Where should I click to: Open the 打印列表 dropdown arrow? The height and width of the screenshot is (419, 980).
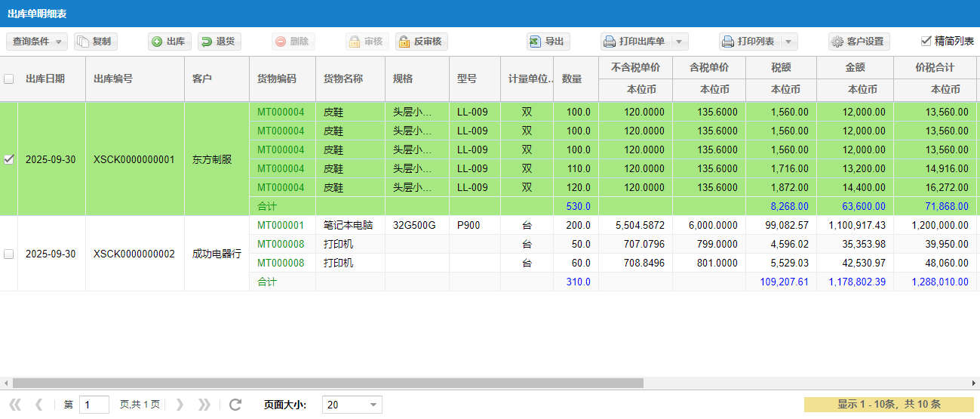pos(788,42)
